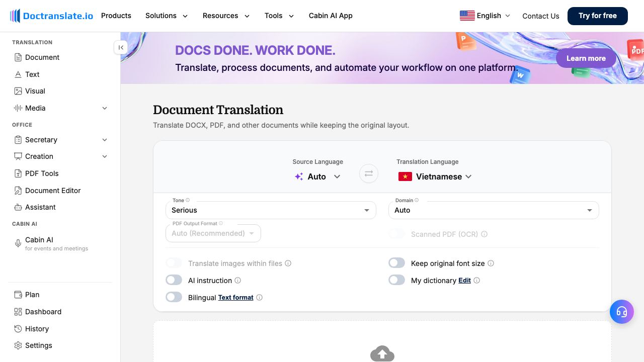Click the Assistant robot icon
The height and width of the screenshot is (362, 644).
18,207
